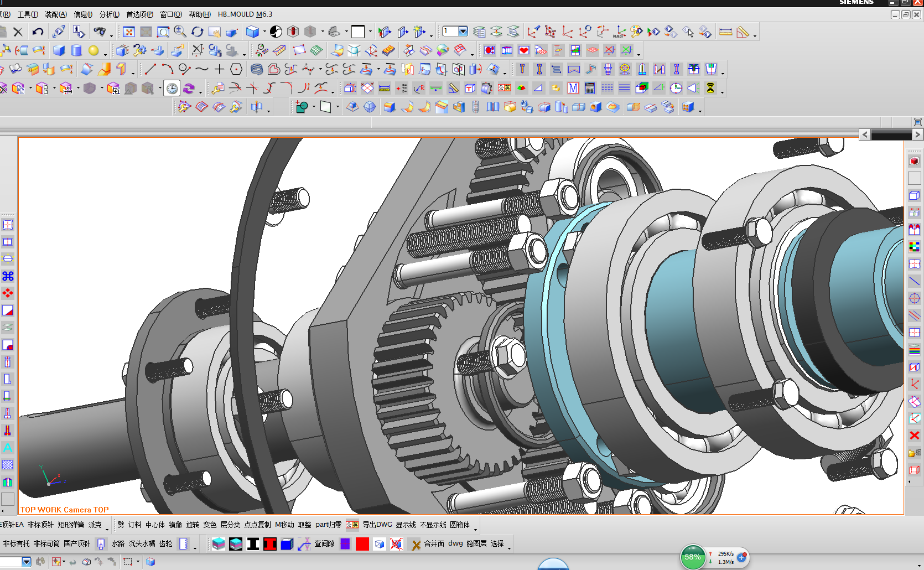Expand the selection rectangle dropdown arrow in bottom bar
Viewport: 924px width, 570px height.
[138, 562]
